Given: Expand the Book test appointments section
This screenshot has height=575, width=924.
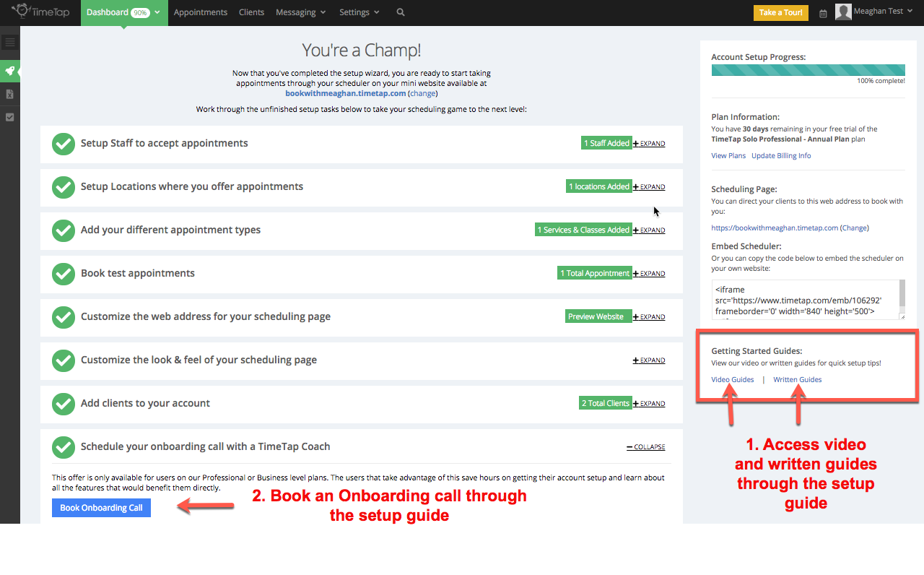Looking at the screenshot, I should click(649, 274).
